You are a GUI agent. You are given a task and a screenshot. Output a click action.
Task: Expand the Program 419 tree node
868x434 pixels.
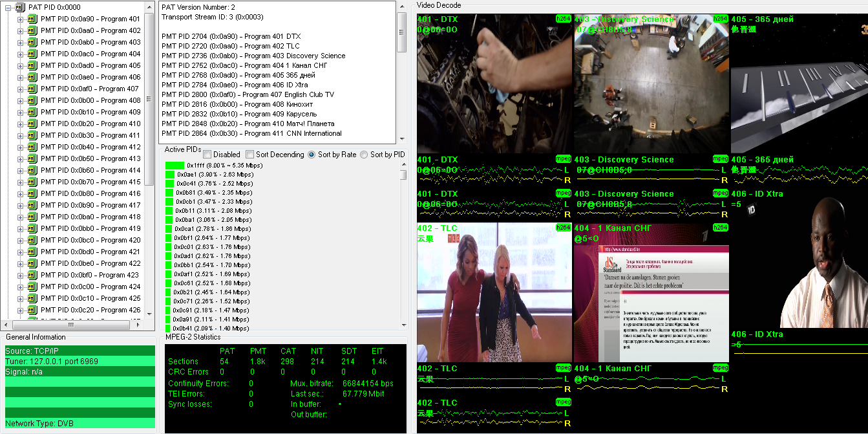[20, 228]
